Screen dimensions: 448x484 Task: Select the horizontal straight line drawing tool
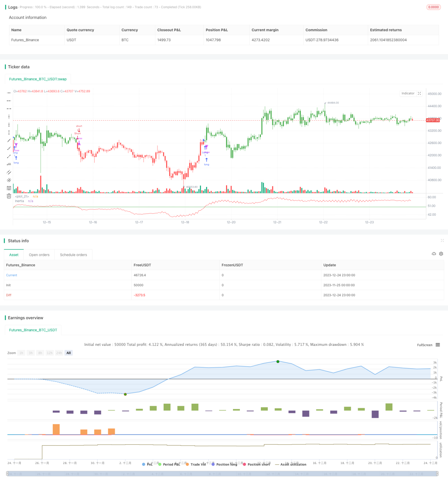9,93
